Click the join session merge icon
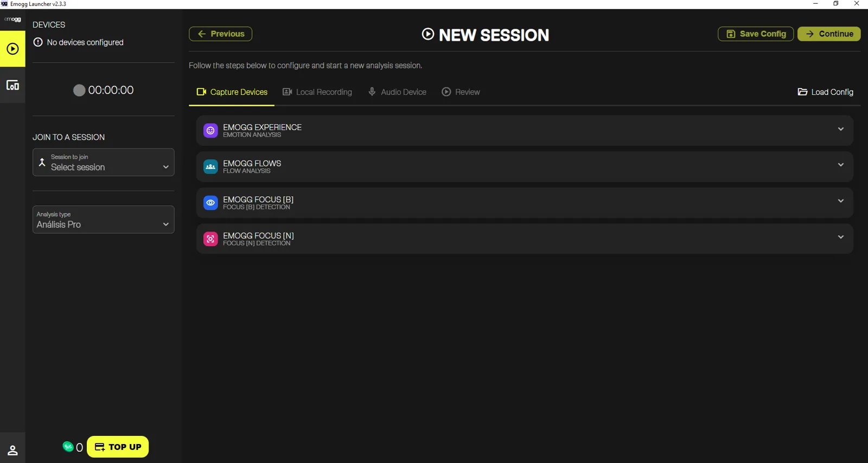The width and height of the screenshot is (868, 463). pyautogui.click(x=42, y=162)
